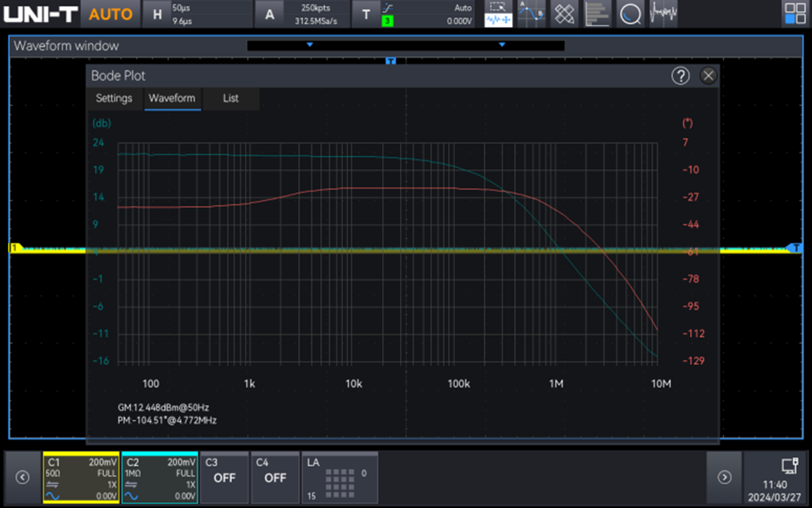Open the measurement statistics histogram icon
Screen dimensions: 812x508
597,14
